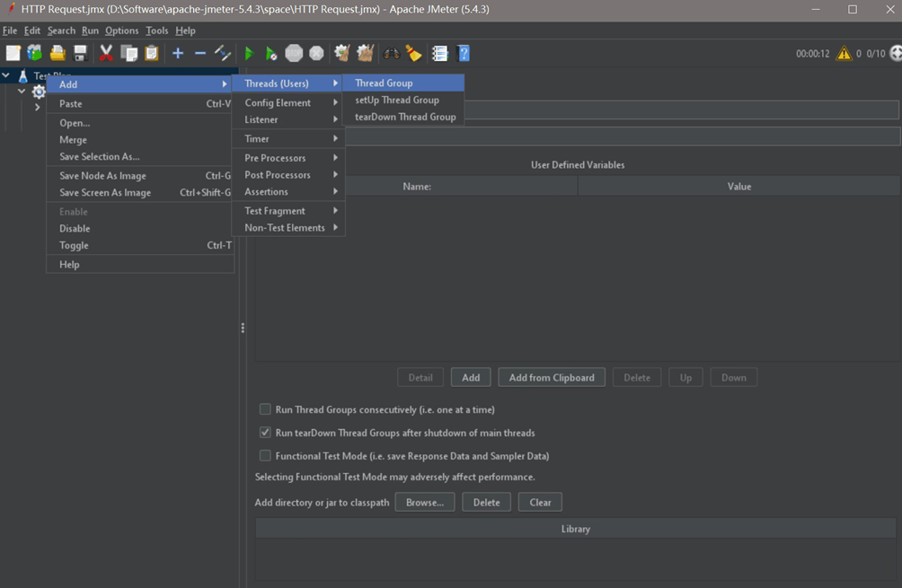Choose Toggle in context menu
Viewport: 902px width, 588px height.
tap(140, 245)
